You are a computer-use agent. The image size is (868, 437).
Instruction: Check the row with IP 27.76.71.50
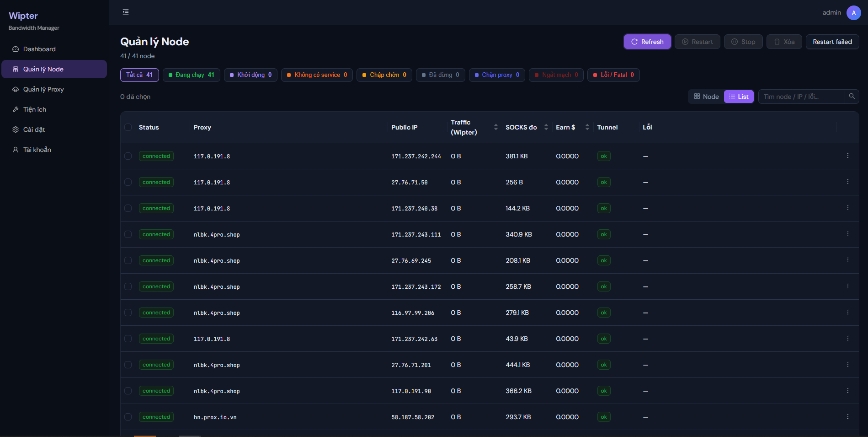tap(128, 182)
